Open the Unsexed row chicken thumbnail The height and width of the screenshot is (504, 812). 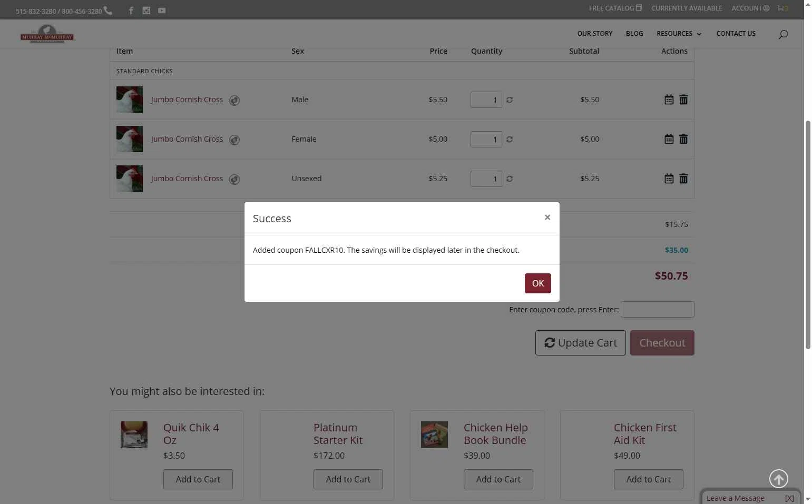[130, 179]
